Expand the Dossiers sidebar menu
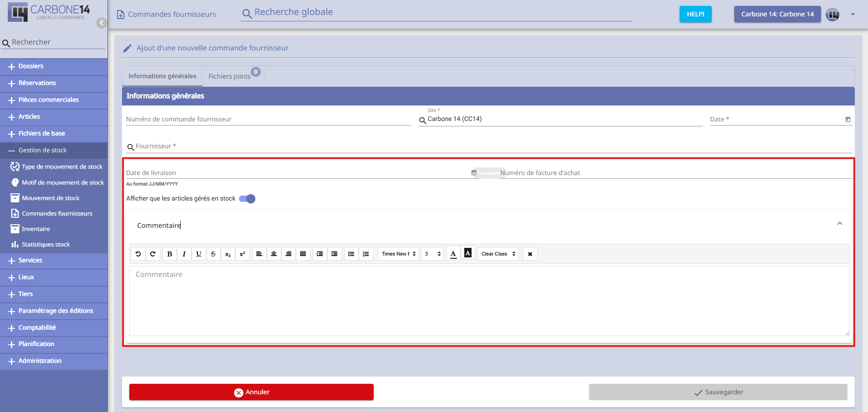The height and width of the screenshot is (412, 868). click(x=31, y=66)
